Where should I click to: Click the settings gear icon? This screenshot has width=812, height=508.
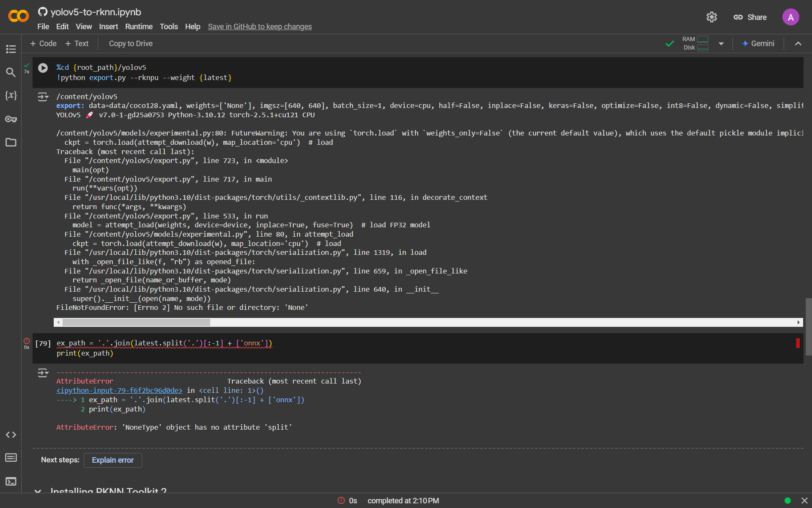pos(712,17)
